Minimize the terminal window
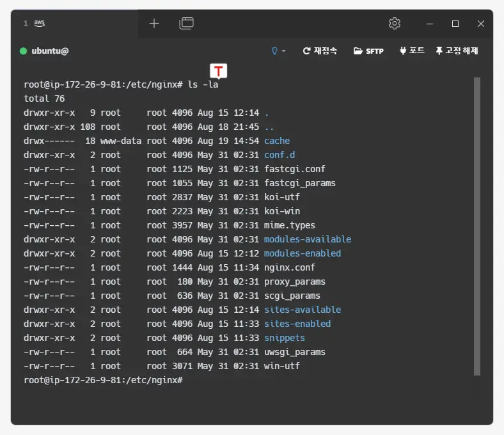 coord(430,24)
